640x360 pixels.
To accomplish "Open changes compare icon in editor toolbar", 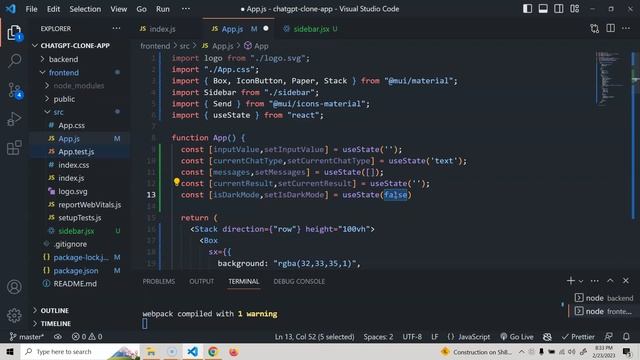I will pyautogui.click(x=595, y=29).
